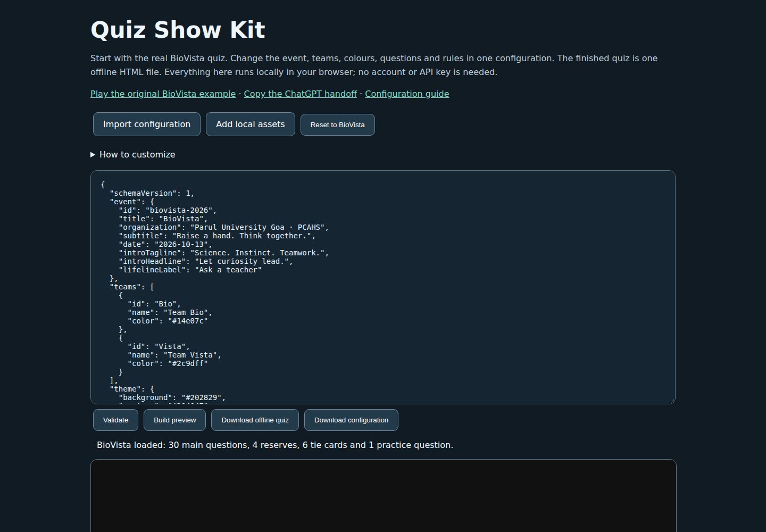Image resolution: width=766 pixels, height=532 pixels.
Task: Click the resize handle of the configuration textarea
Action: pos(672,401)
